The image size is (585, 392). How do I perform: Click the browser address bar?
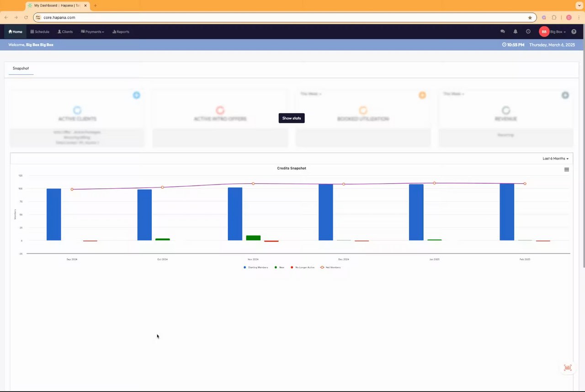[x=283, y=17]
